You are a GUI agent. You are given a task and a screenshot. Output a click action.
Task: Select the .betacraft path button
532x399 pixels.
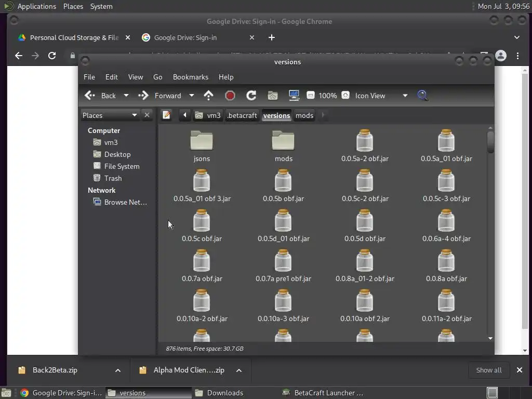point(242,115)
